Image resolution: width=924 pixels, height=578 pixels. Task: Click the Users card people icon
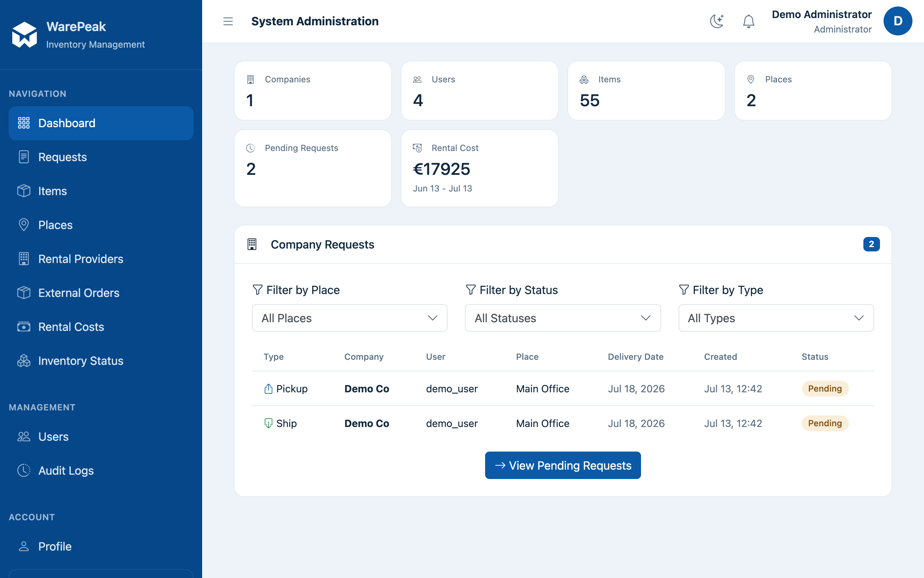tap(417, 79)
